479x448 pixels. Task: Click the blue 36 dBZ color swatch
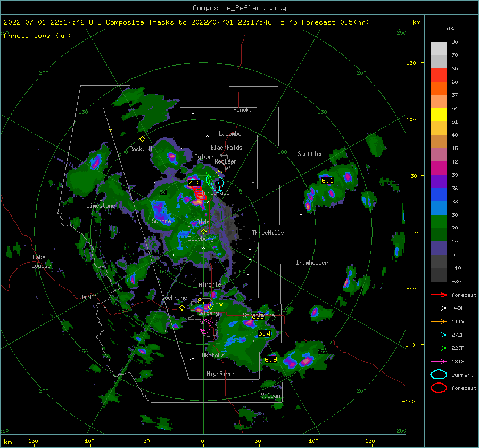click(x=439, y=194)
